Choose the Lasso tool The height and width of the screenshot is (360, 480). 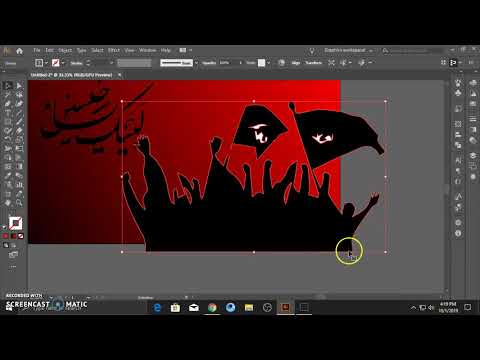(x=19, y=95)
